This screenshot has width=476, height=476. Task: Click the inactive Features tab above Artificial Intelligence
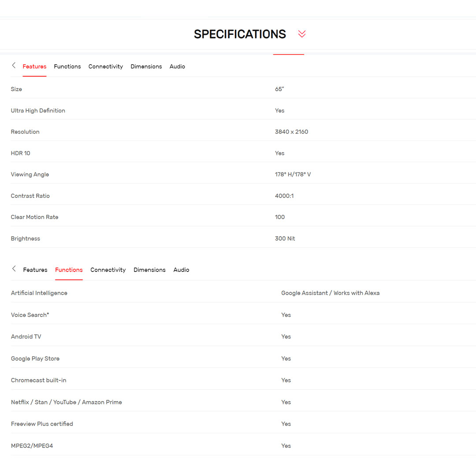(35, 270)
